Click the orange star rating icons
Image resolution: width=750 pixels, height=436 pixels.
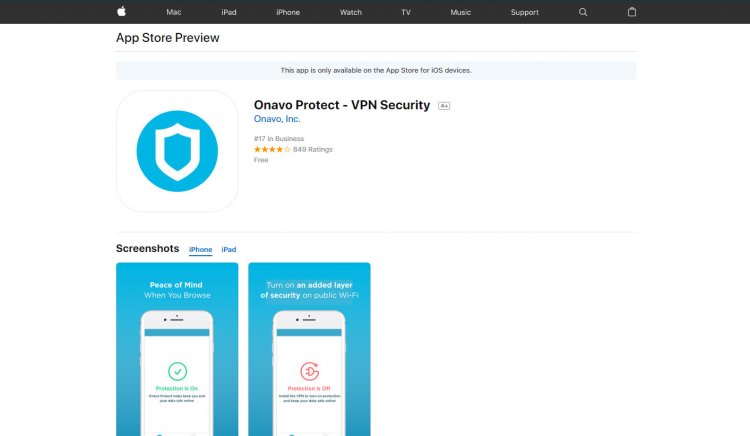[272, 149]
